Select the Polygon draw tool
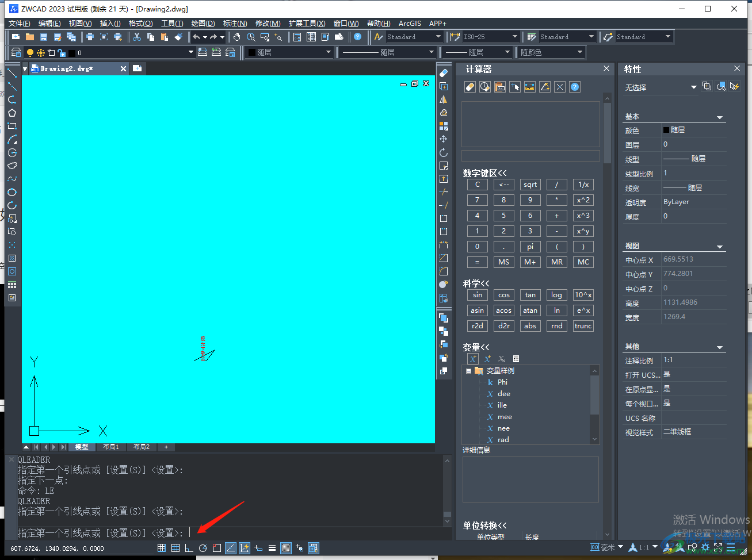 click(12, 113)
